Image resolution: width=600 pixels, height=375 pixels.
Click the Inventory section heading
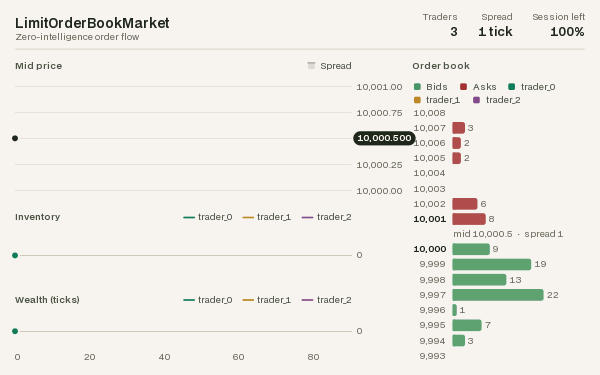coord(38,217)
